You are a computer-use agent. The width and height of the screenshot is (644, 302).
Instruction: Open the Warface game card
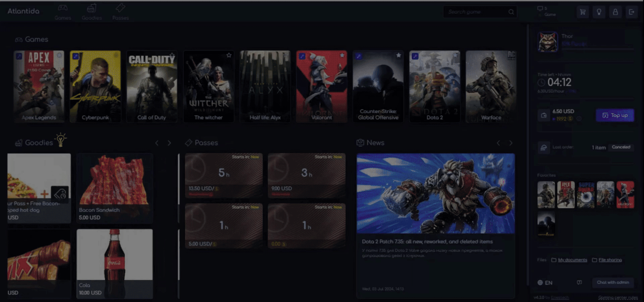point(491,86)
